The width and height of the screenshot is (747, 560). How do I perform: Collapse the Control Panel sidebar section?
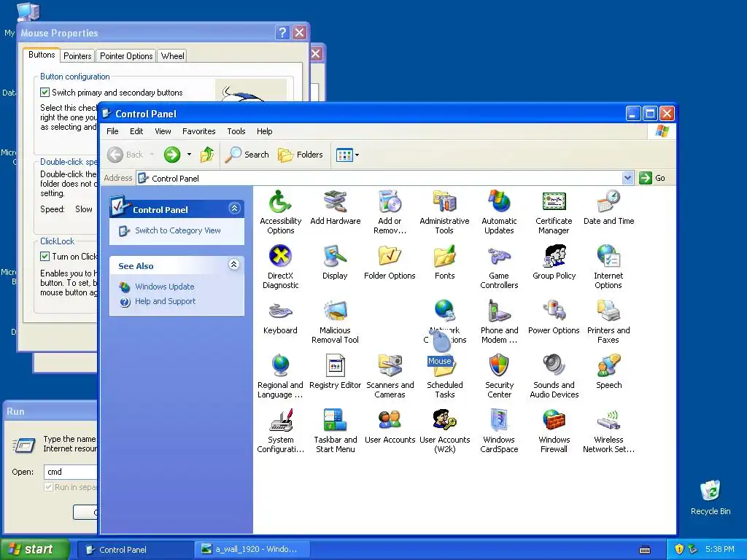click(234, 209)
